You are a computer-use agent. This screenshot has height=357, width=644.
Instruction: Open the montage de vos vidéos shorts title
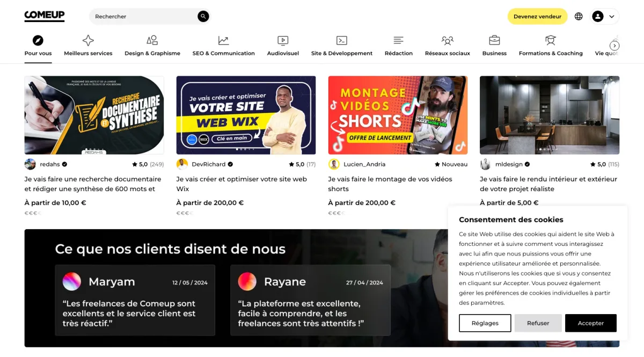pos(390,184)
